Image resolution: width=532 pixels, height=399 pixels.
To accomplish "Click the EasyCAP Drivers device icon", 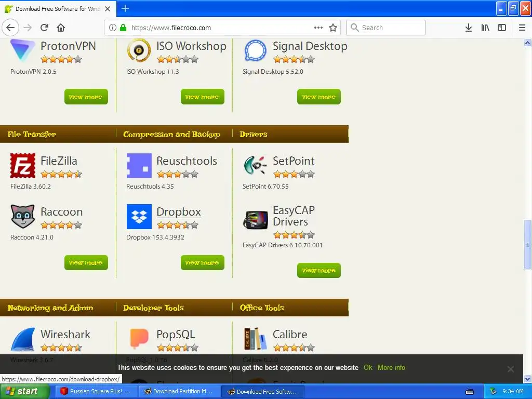I will (255, 220).
